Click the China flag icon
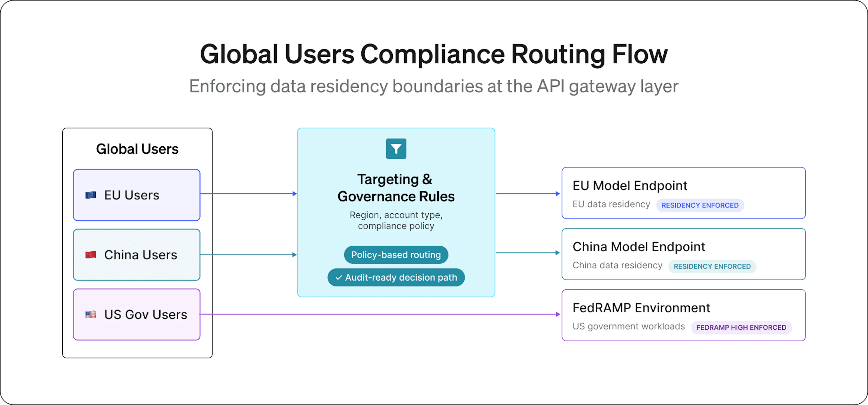The height and width of the screenshot is (405, 868). point(91,255)
